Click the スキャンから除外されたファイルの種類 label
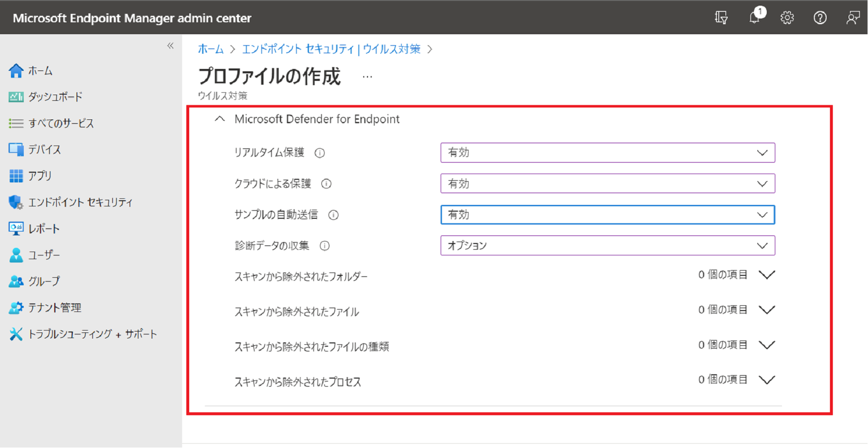 click(312, 347)
